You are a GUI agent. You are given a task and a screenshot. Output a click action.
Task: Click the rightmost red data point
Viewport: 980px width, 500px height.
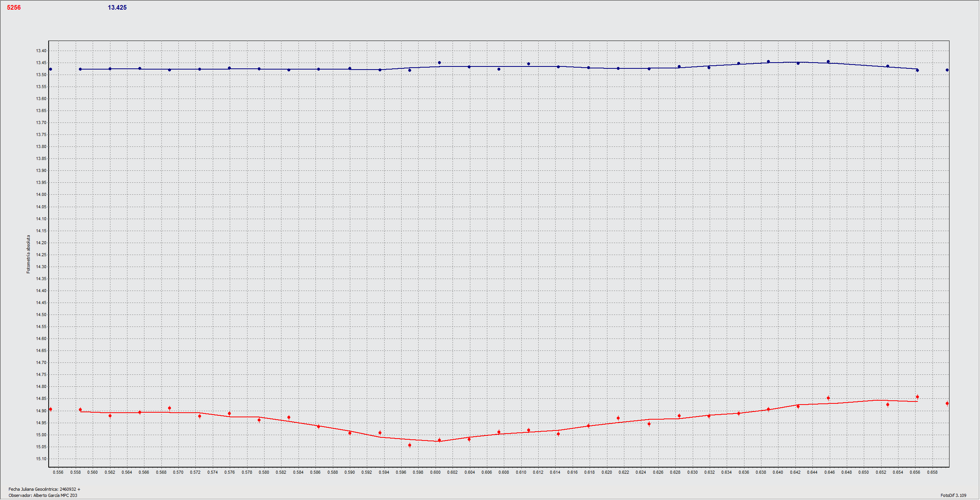pyautogui.click(x=947, y=403)
